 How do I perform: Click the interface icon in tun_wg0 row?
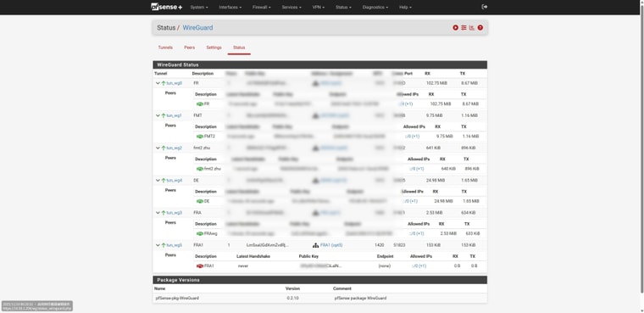tap(315, 83)
